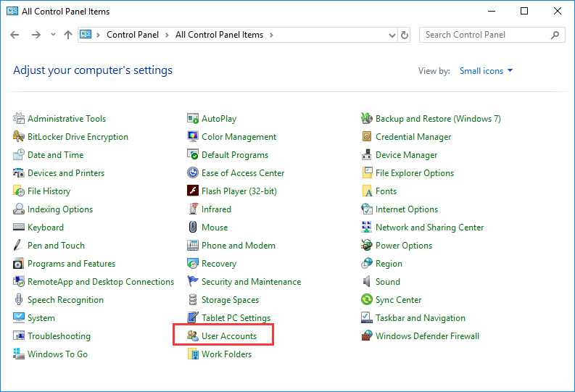The image size is (575, 392).
Task: Open the User Accounts icon
Action: pos(193,335)
